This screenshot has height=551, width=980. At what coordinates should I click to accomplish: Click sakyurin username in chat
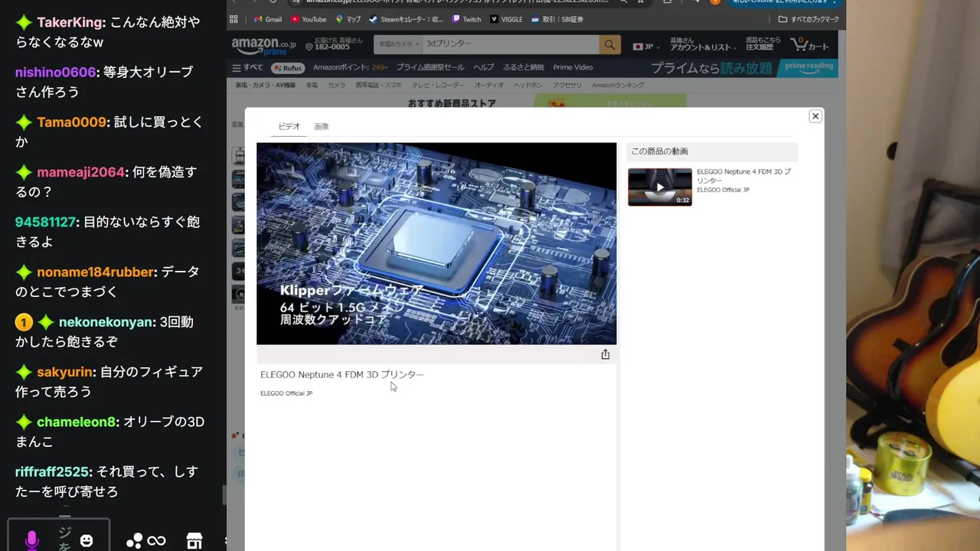(x=64, y=372)
